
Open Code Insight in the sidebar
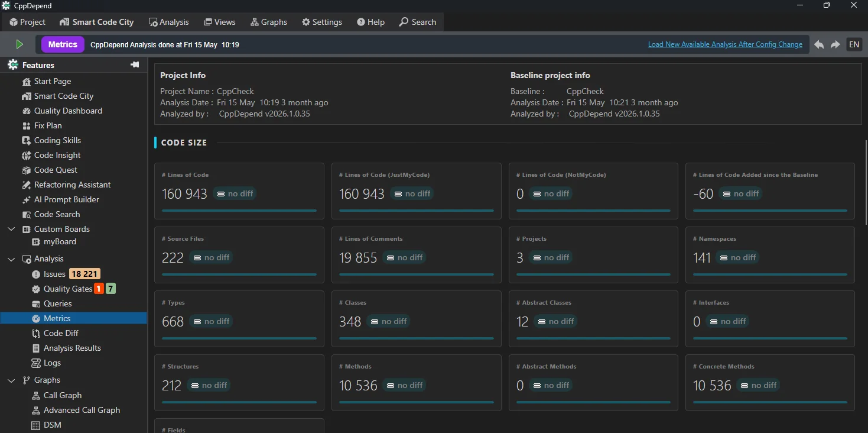(x=57, y=155)
